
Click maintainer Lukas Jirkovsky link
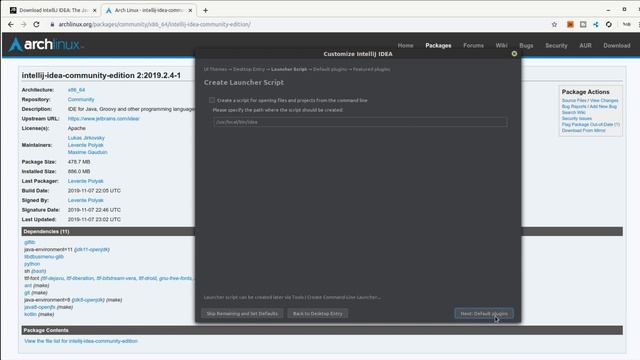pyautogui.click(x=86, y=138)
